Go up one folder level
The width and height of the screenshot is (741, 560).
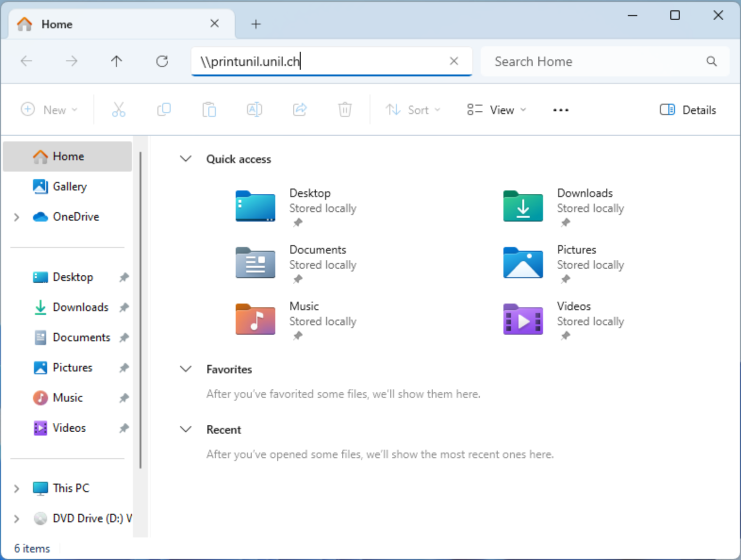(116, 61)
